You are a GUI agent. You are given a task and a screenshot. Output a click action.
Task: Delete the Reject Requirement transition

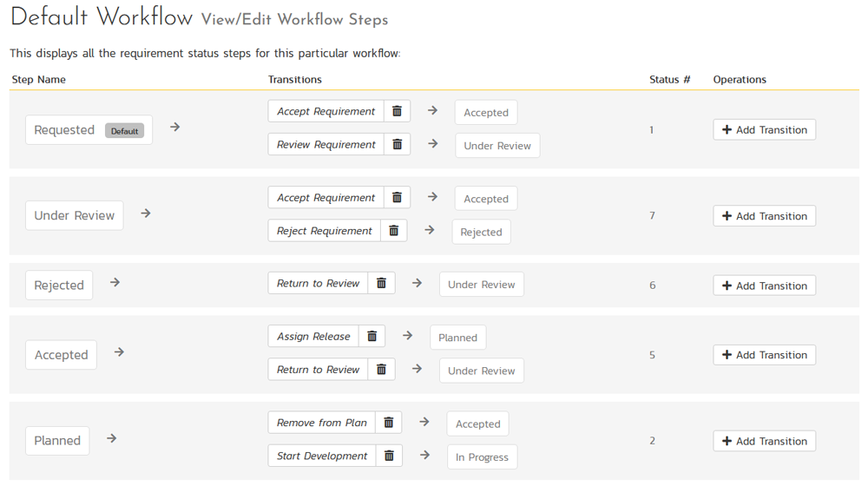(393, 231)
